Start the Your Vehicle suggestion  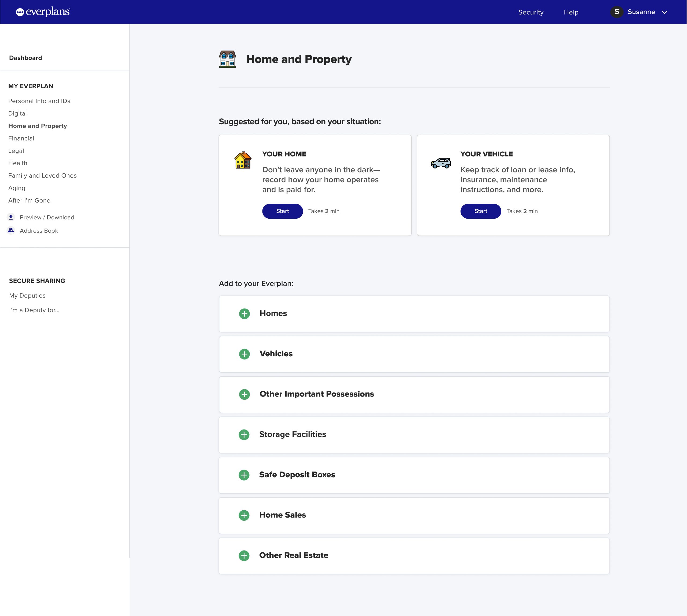480,211
